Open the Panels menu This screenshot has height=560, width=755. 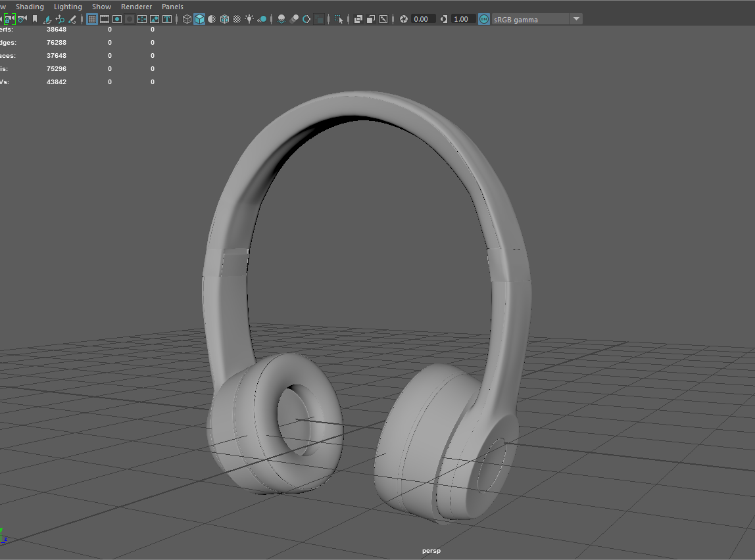pos(172,7)
